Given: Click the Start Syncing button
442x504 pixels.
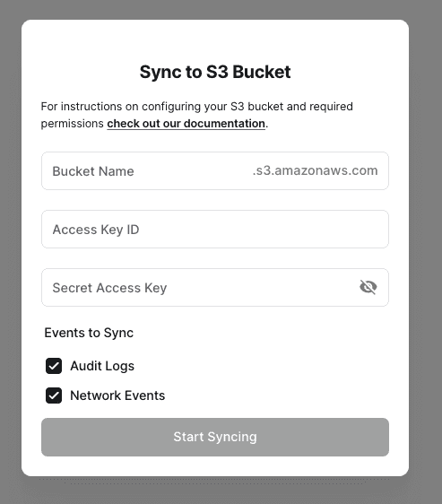Looking at the screenshot, I should click(x=215, y=437).
